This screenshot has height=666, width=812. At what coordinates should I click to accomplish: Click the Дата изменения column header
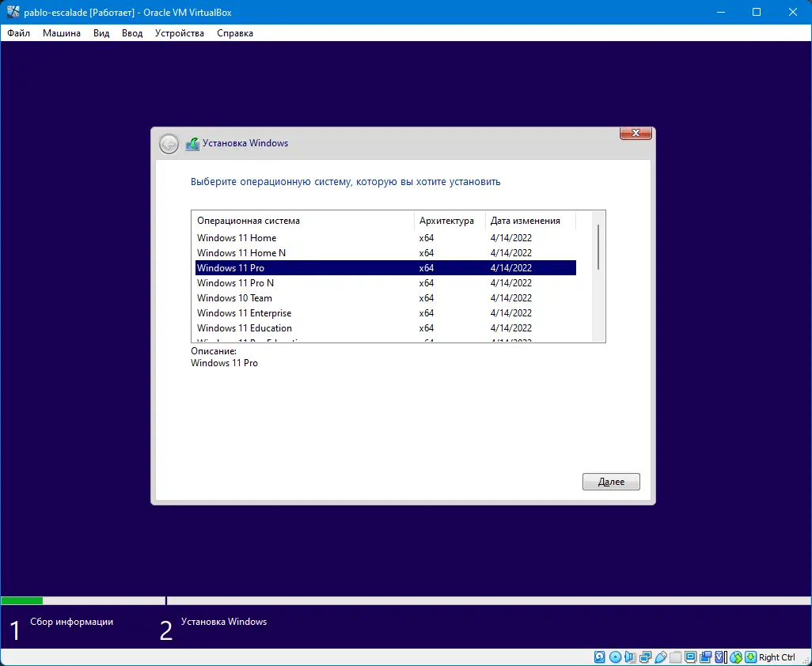(530, 221)
